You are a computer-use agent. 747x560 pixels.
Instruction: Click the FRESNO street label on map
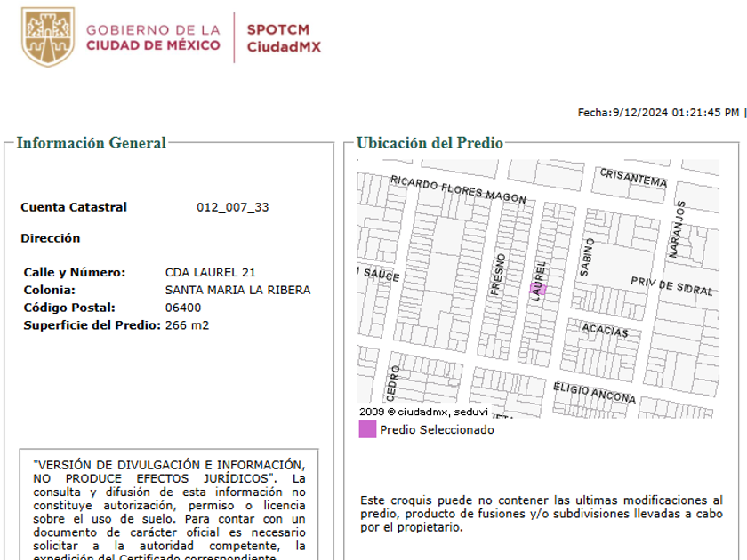click(x=498, y=275)
